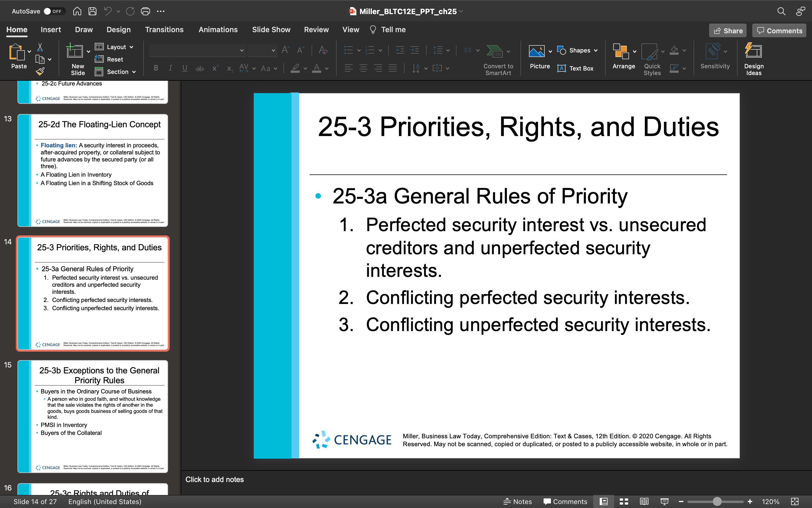Save the presentation with the disk icon
The image size is (812, 508).
(x=92, y=11)
